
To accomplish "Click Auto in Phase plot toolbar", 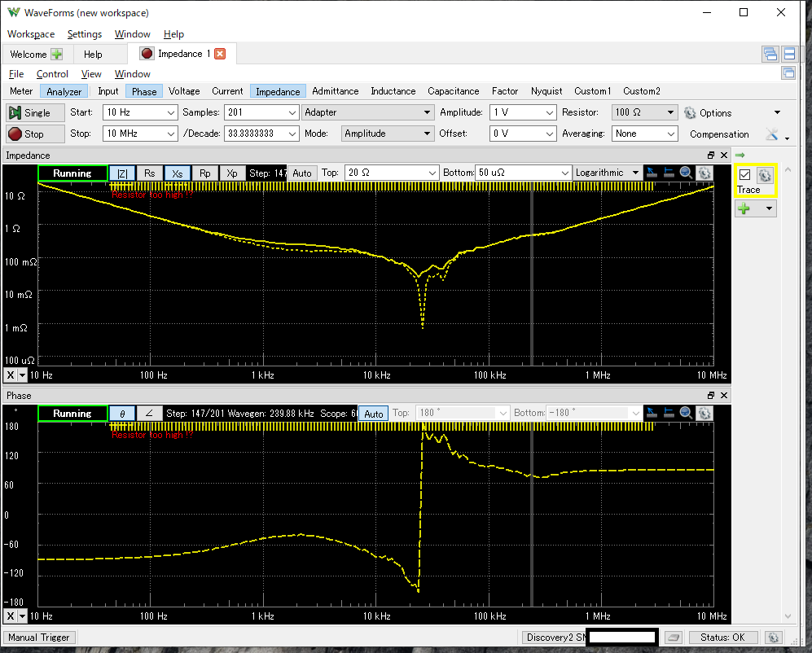I will (373, 414).
